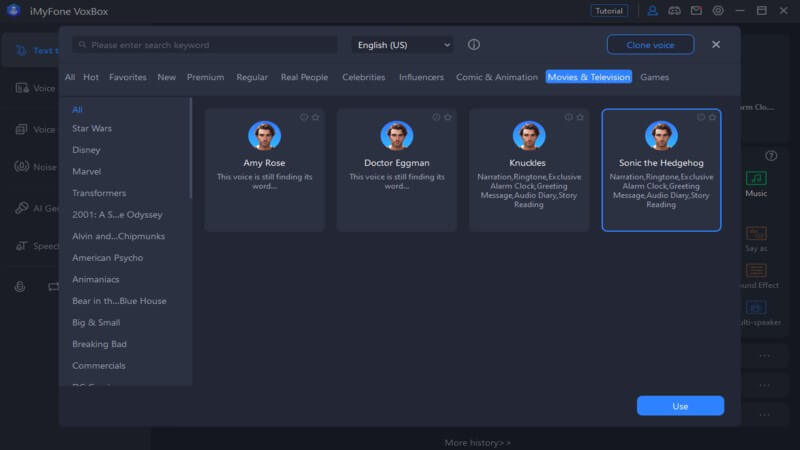Switch to the Celebrities tab
Image resolution: width=800 pixels, height=450 pixels.
click(x=363, y=77)
